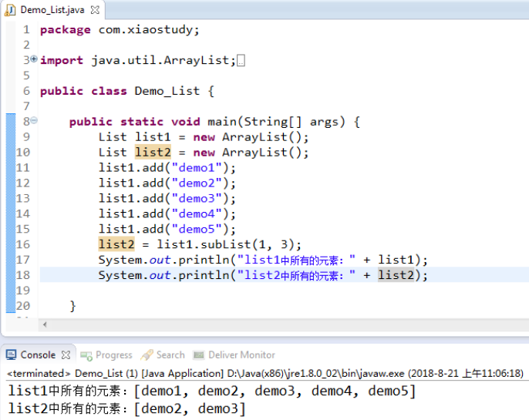Switch to the Console tab
529x420 pixels.
click(x=37, y=354)
